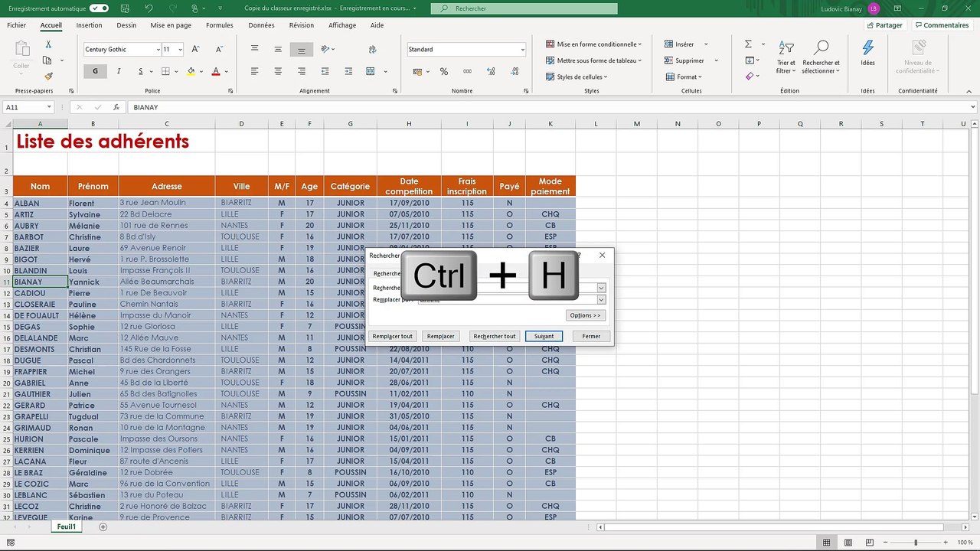This screenshot has width=980, height=551.
Task: Toggle bold (G) formatting
Action: (x=95, y=71)
